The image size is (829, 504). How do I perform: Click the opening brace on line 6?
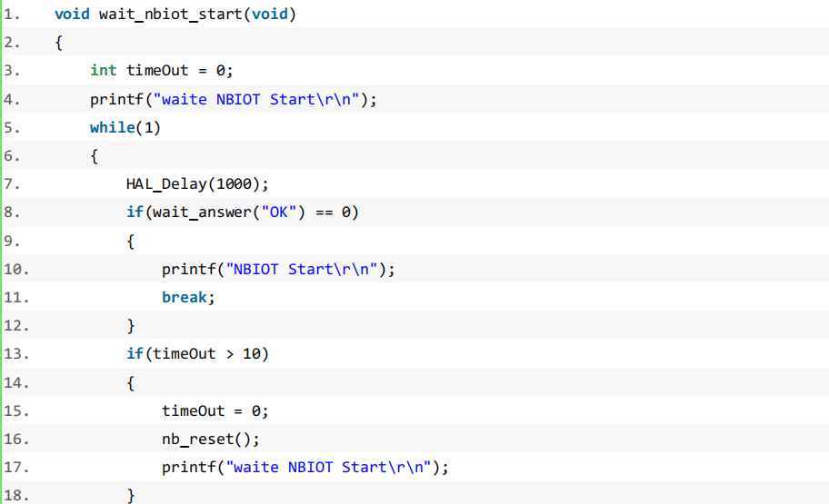(95, 156)
